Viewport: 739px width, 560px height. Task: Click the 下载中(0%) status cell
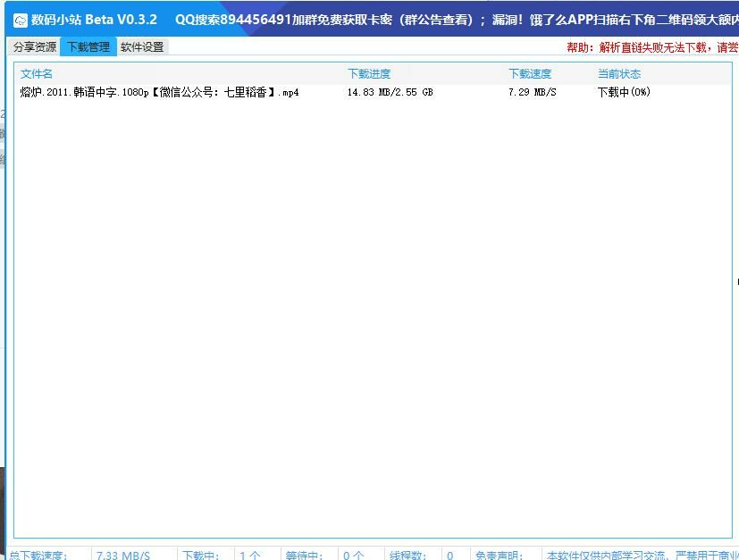624,92
